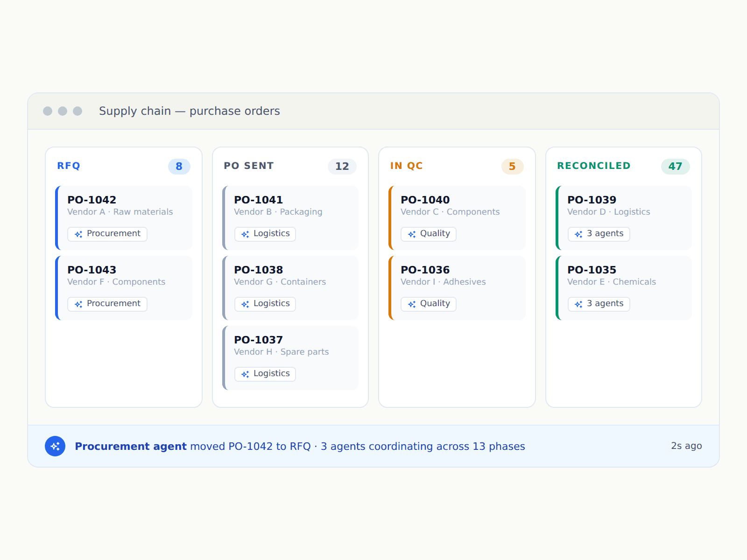
Task: Open the PO-1037 card title
Action: point(259,340)
